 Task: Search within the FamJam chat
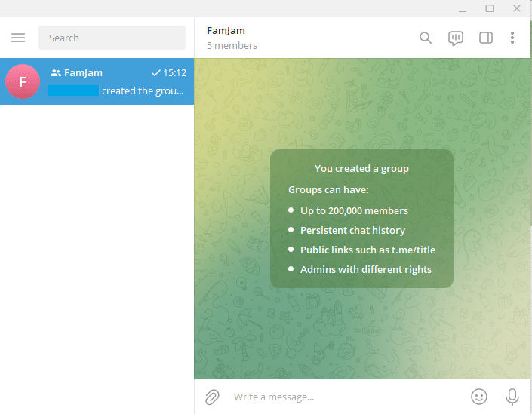click(x=426, y=38)
